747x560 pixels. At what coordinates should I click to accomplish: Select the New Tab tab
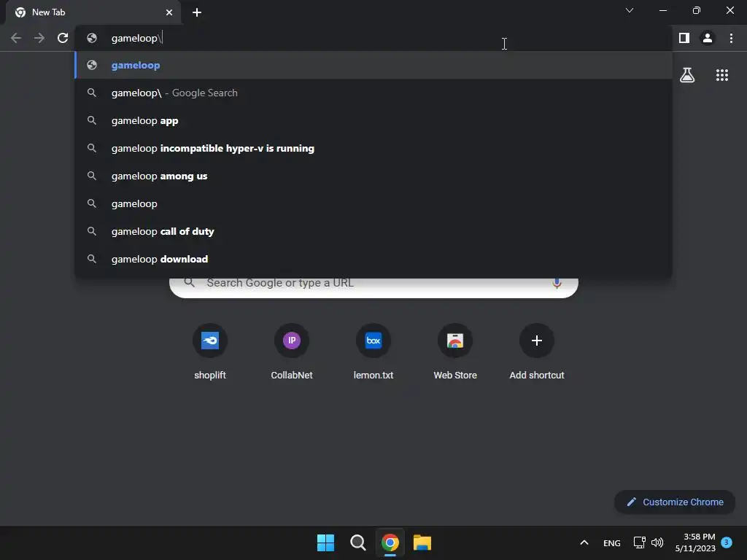point(93,12)
